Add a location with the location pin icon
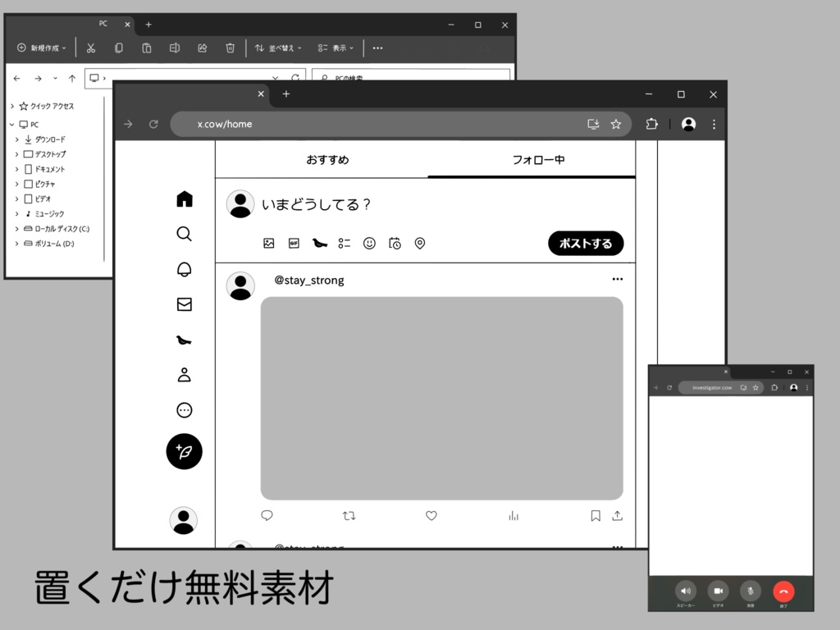Viewport: 840px width, 630px height. [419, 243]
